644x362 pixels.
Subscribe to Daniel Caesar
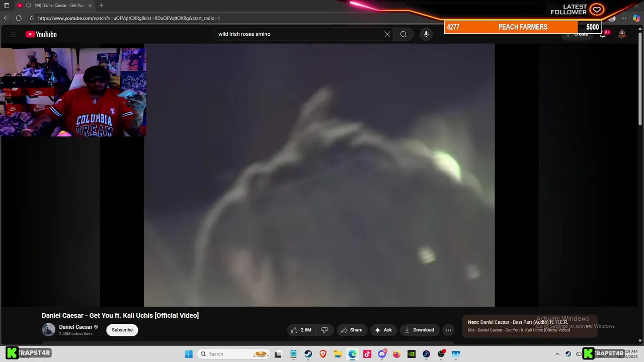pyautogui.click(x=122, y=330)
